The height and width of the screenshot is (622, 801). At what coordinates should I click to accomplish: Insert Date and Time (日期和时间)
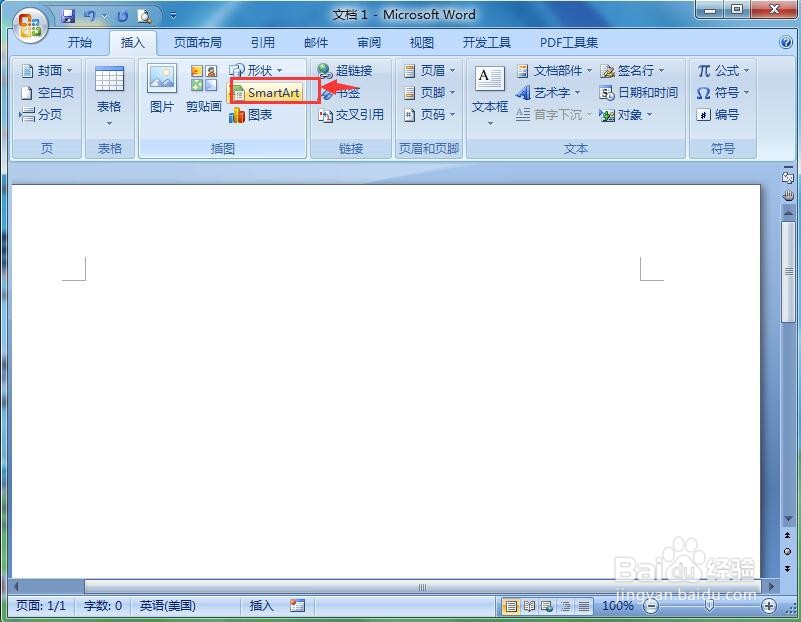[639, 92]
